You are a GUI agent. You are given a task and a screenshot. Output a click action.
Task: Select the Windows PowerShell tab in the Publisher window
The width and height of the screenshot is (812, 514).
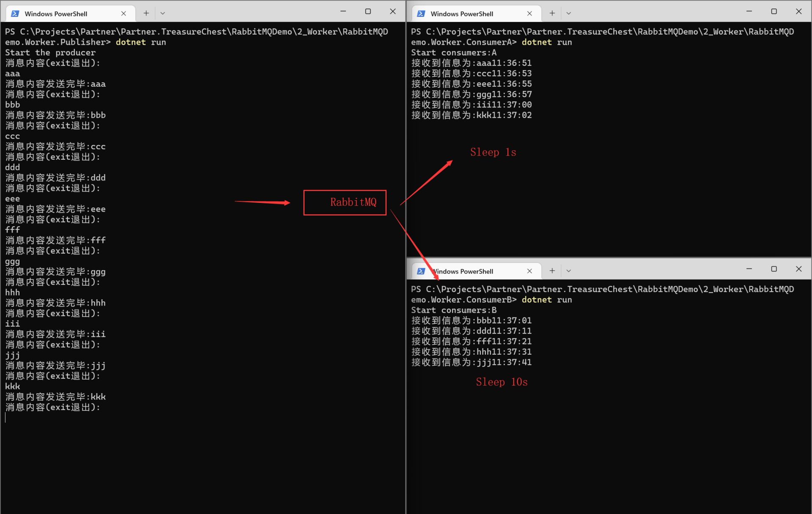point(71,14)
